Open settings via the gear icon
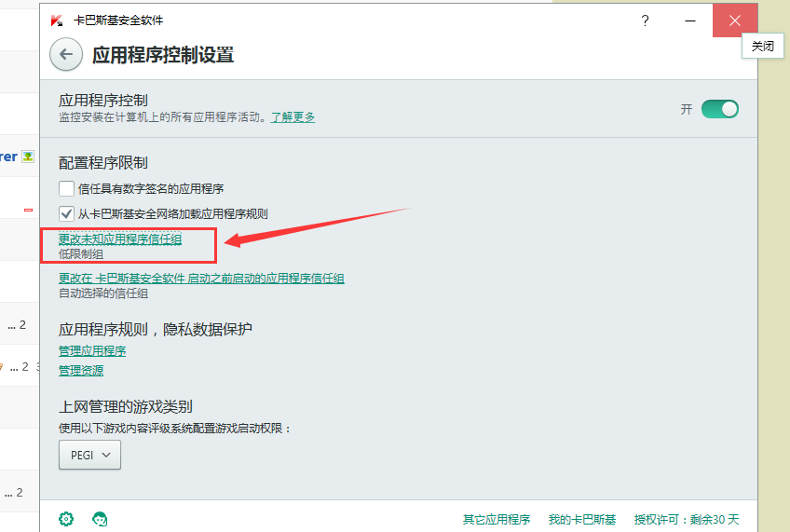Screen dimensions: 790x532 click(x=66, y=519)
